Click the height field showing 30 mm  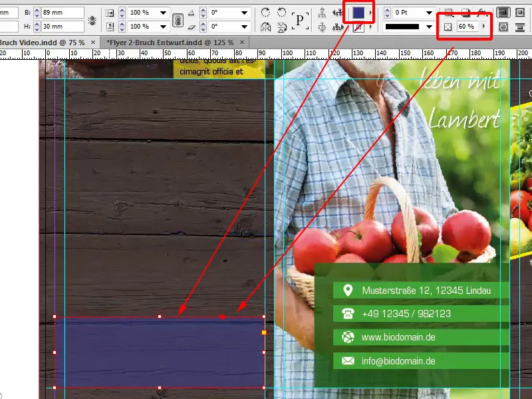tap(63, 27)
